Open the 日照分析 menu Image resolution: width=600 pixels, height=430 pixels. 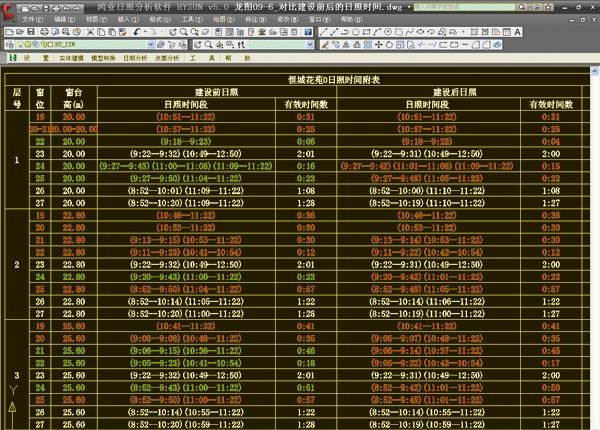pos(135,58)
